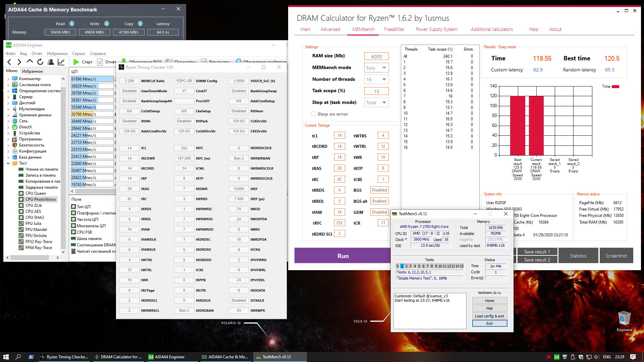Enable the Stop on error checkbox

[x=313, y=114]
